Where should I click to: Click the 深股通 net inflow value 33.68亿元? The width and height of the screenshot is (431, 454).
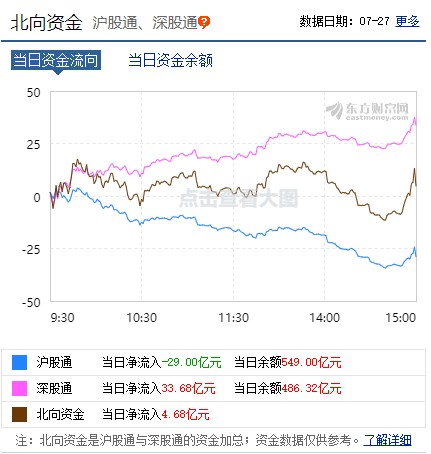(189, 388)
